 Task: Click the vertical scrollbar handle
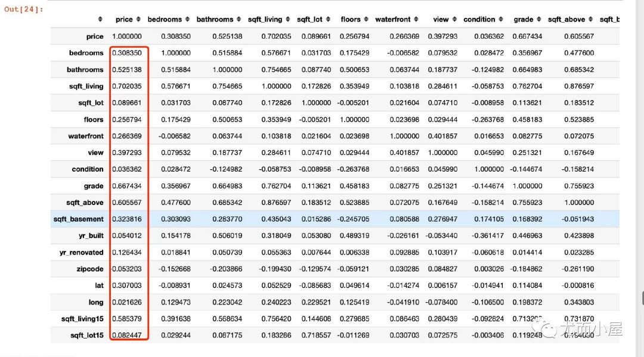(x=643, y=299)
